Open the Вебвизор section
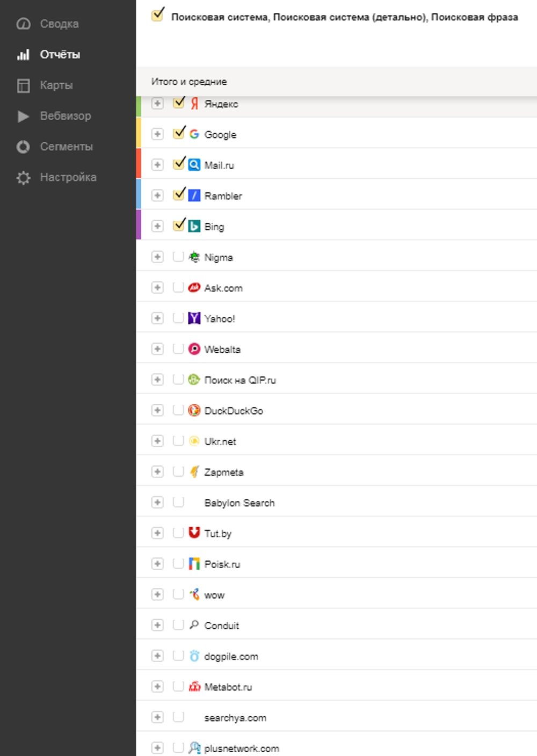Screen dimensions: 537x756 point(66,116)
